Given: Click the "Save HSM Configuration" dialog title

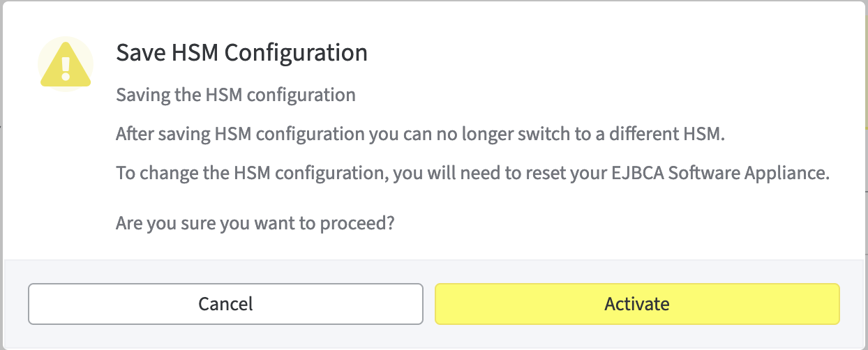Looking at the screenshot, I should coord(241,53).
